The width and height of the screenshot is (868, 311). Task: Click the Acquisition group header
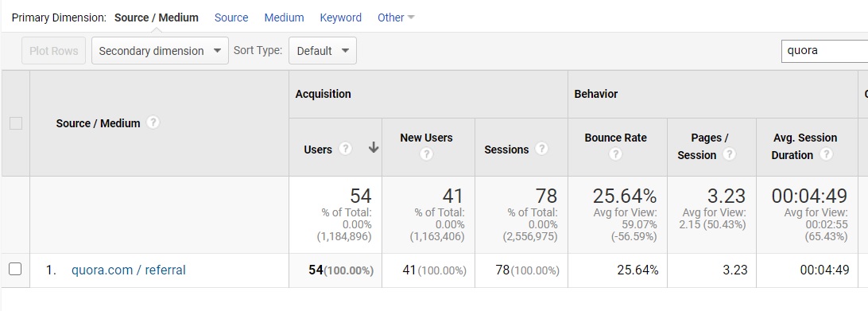[x=324, y=94]
